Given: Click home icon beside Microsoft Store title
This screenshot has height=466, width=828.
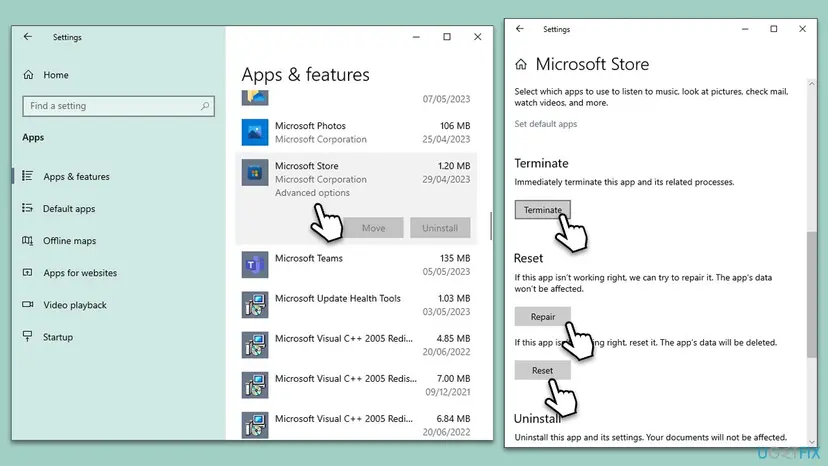Looking at the screenshot, I should (x=521, y=64).
